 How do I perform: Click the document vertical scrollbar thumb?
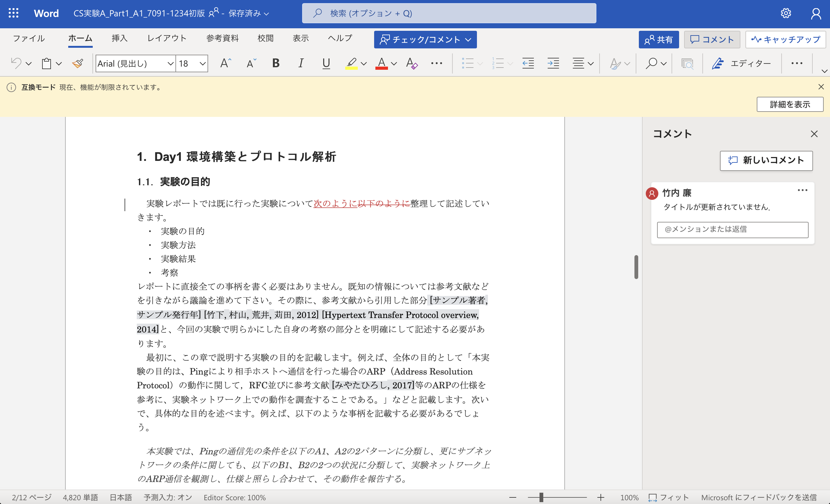(636, 267)
